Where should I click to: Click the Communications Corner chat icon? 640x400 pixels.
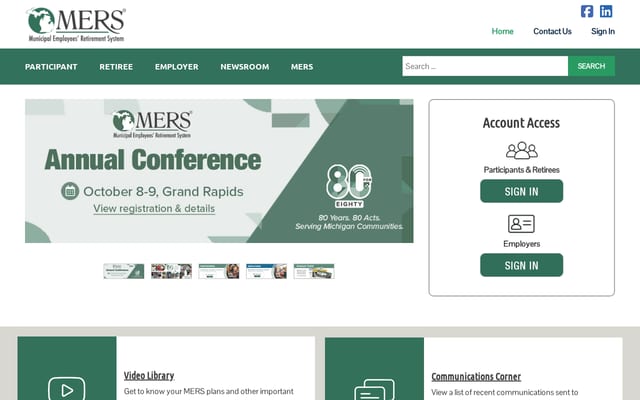(x=374, y=390)
